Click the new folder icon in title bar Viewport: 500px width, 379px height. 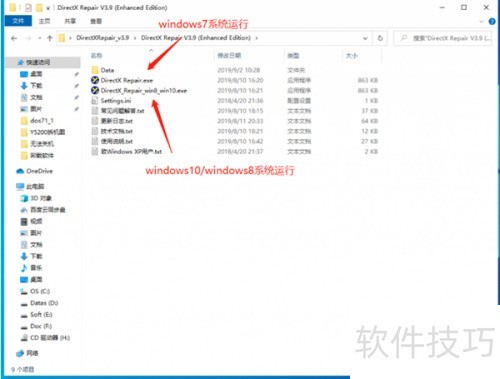click(x=39, y=7)
